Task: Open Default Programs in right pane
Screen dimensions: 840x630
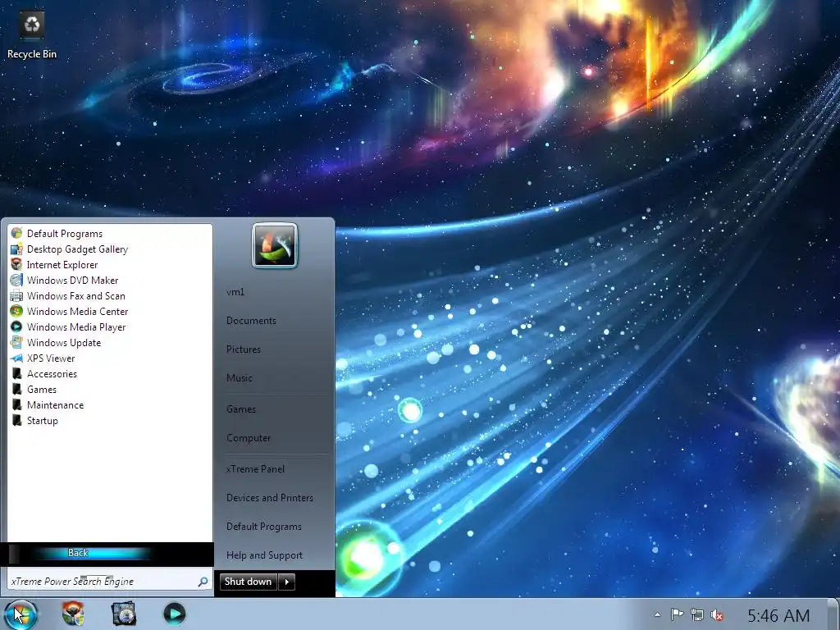Action: click(x=263, y=527)
